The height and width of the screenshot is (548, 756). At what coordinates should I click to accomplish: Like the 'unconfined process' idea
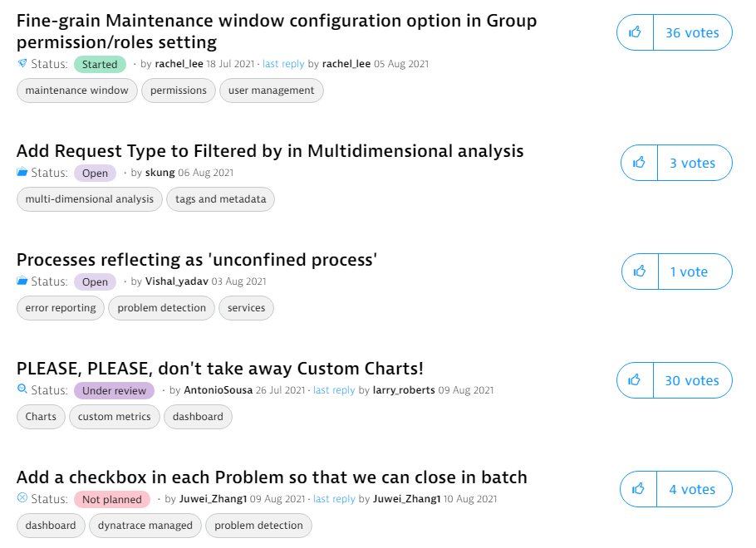(640, 272)
